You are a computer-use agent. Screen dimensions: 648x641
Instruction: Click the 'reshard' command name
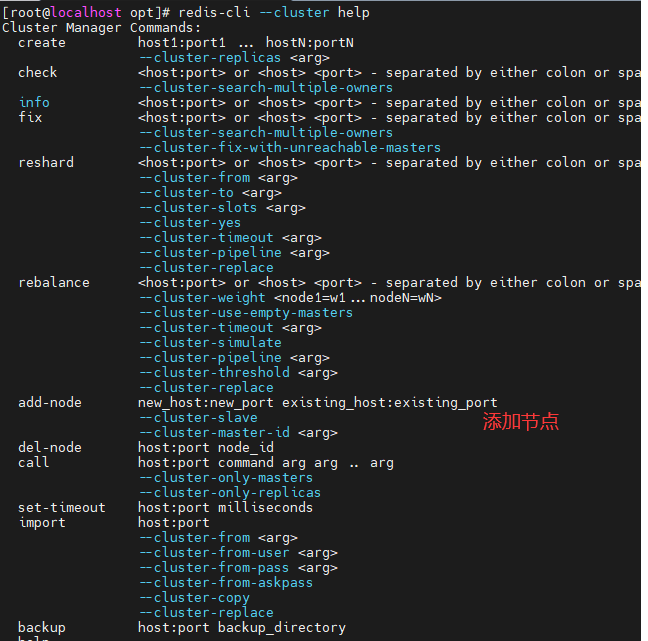(46, 162)
